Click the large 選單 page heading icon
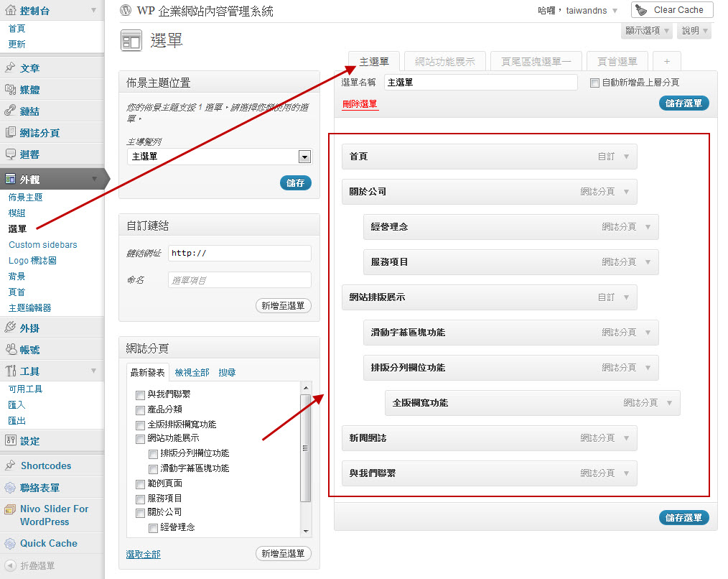 [131, 40]
